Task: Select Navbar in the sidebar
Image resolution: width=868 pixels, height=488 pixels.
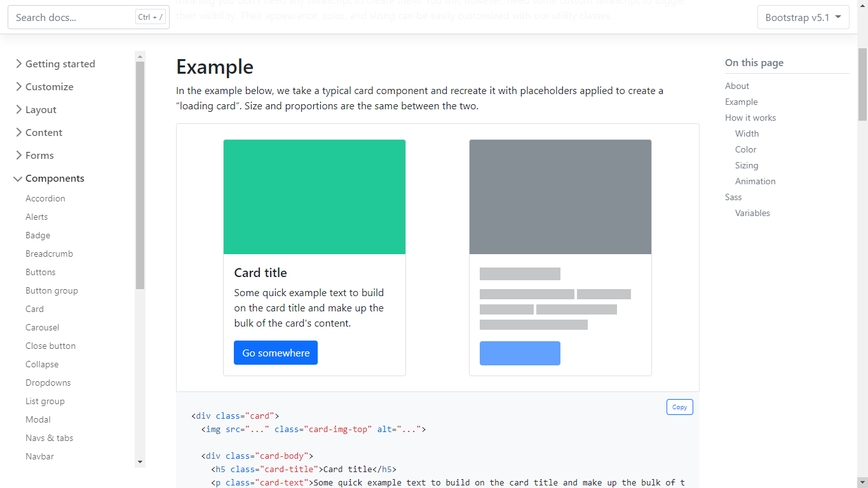Action: click(39, 456)
